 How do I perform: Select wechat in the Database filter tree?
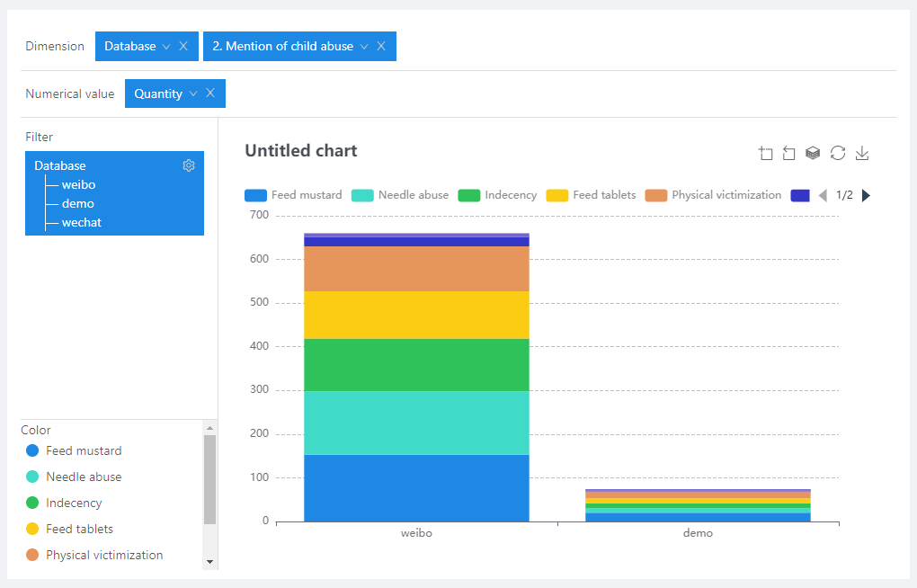pyautogui.click(x=81, y=222)
